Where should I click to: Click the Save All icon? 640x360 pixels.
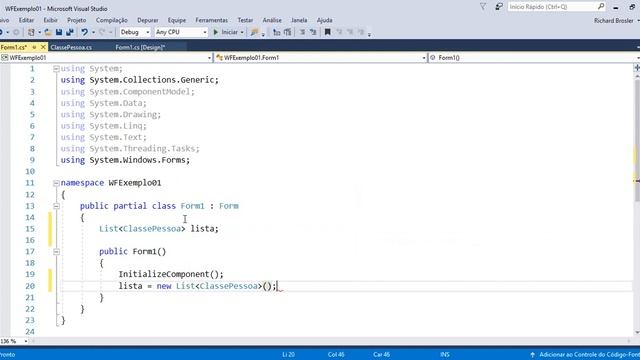(x=70, y=32)
